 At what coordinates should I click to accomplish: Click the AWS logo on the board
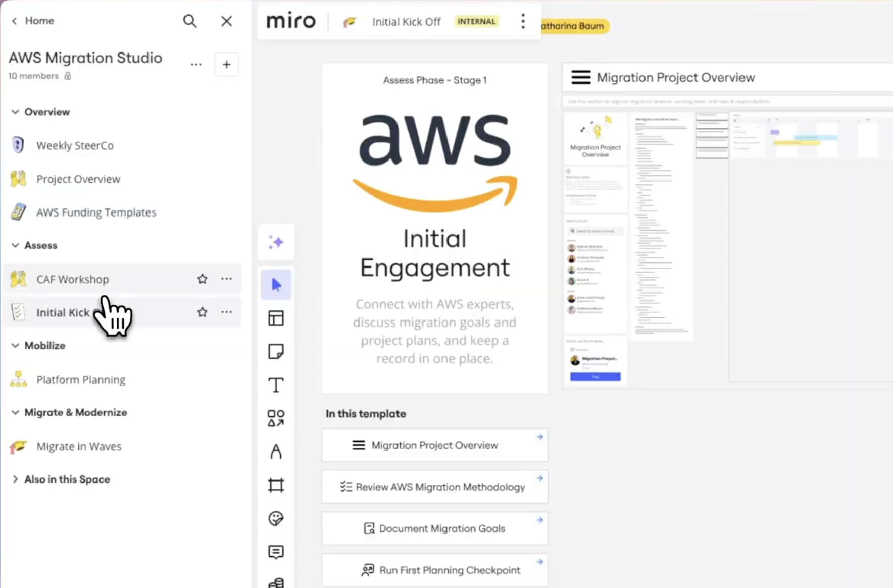click(435, 162)
